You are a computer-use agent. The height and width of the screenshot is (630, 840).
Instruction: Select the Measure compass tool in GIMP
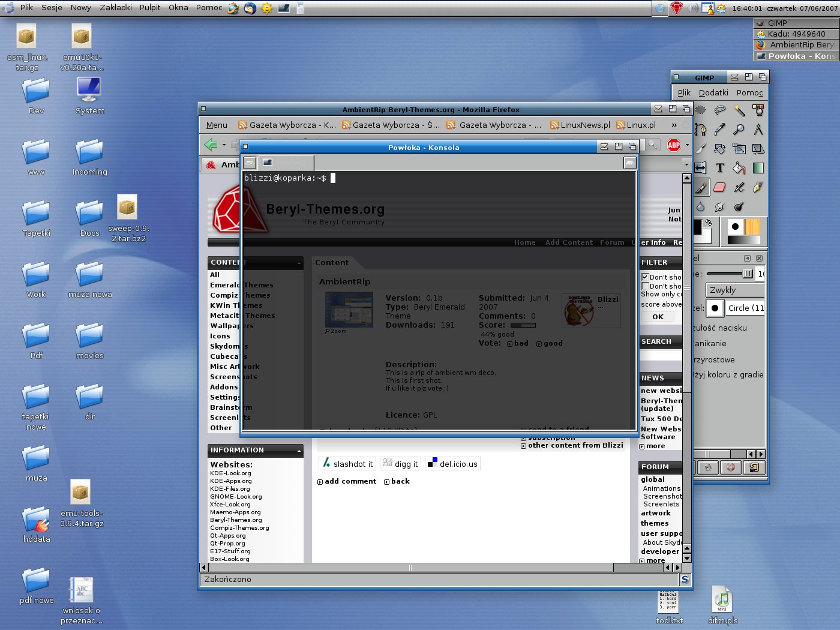[758, 130]
